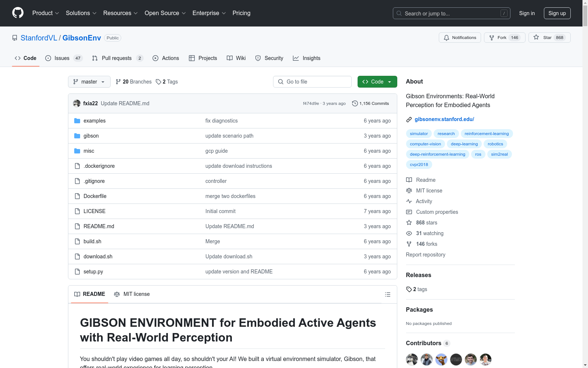Open the README.md file
This screenshot has height=368, width=588.
pos(99,226)
